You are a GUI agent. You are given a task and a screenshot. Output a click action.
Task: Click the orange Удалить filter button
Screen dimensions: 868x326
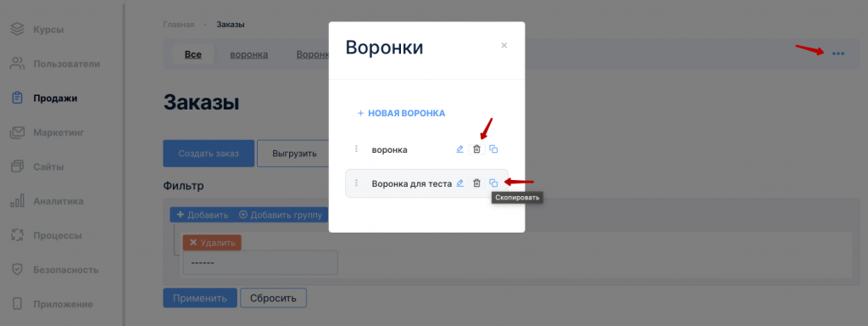(212, 243)
